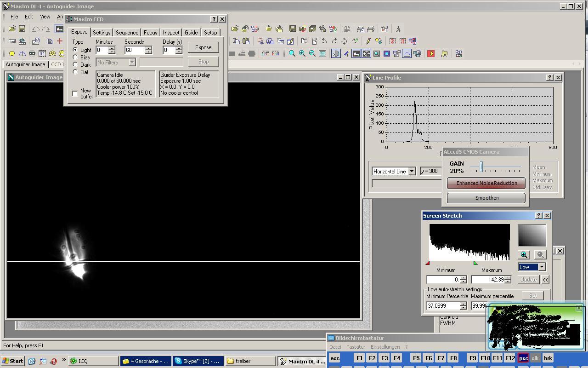The image size is (588, 368).
Task: Enable the New buffer checkbox
Action: 75,93
